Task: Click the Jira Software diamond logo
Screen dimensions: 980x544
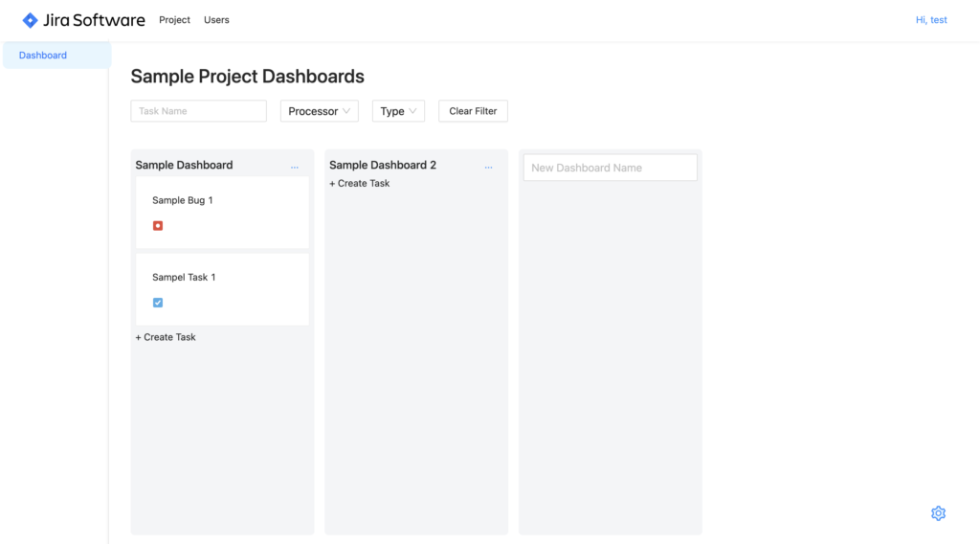Action: tap(31, 20)
